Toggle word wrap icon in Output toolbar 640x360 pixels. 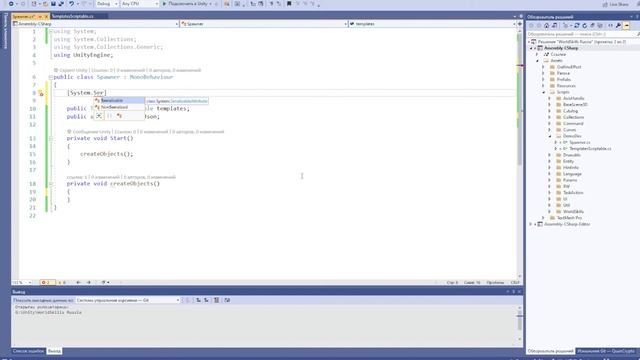point(227,300)
